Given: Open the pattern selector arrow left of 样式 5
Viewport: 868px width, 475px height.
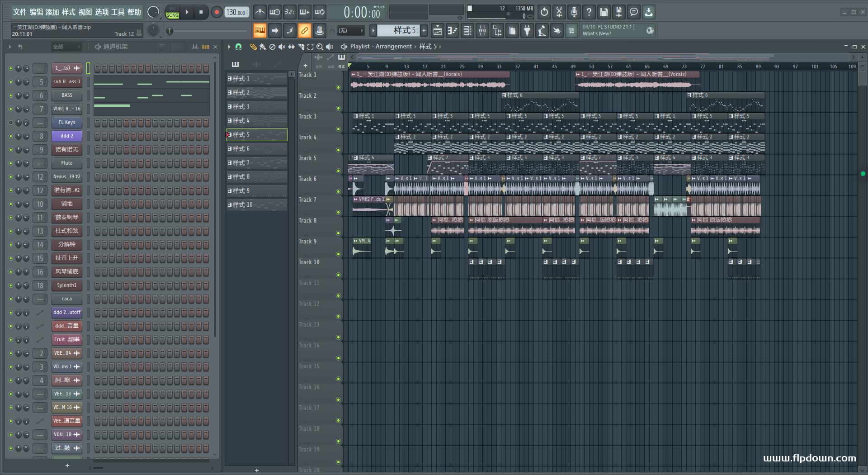Looking at the screenshot, I should click(x=373, y=31).
